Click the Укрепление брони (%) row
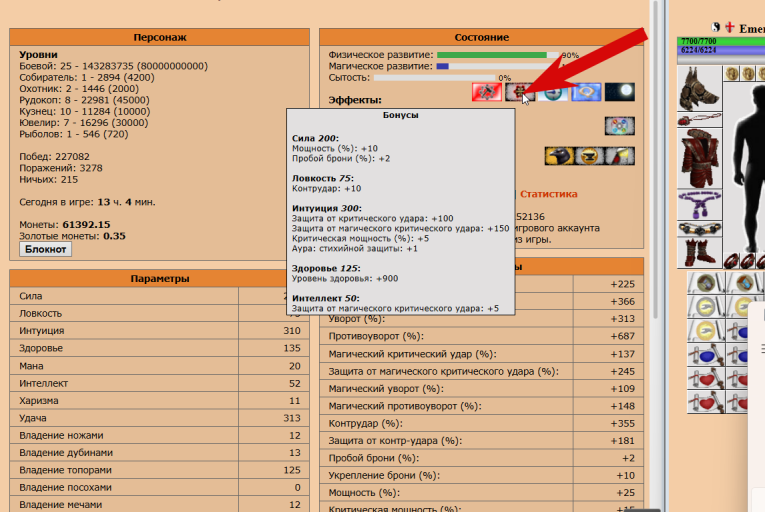 click(482, 475)
